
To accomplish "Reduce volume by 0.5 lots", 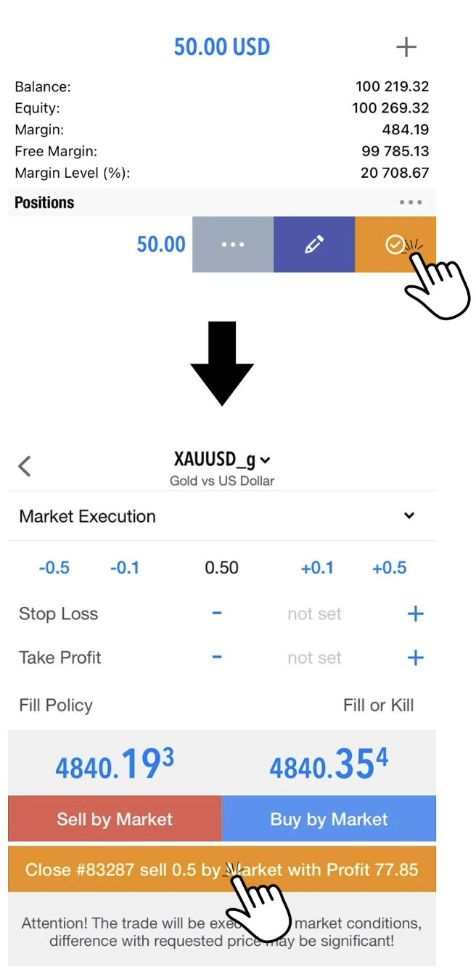I will click(x=54, y=568).
